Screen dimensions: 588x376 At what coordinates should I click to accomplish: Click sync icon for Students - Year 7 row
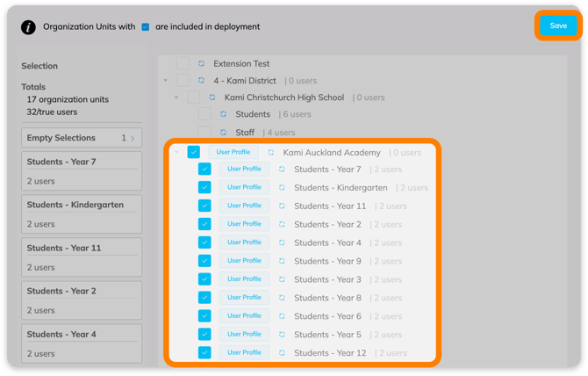[282, 170]
